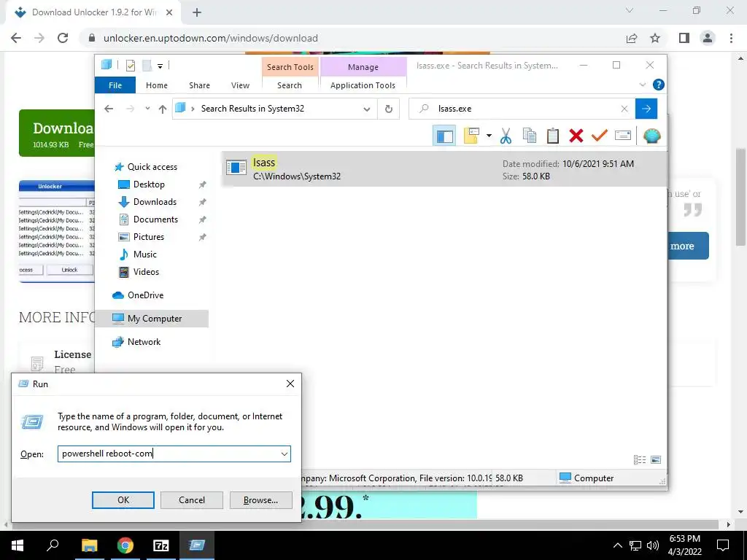Select the Search ribbon tab
This screenshot has height=560, width=747.
(290, 85)
